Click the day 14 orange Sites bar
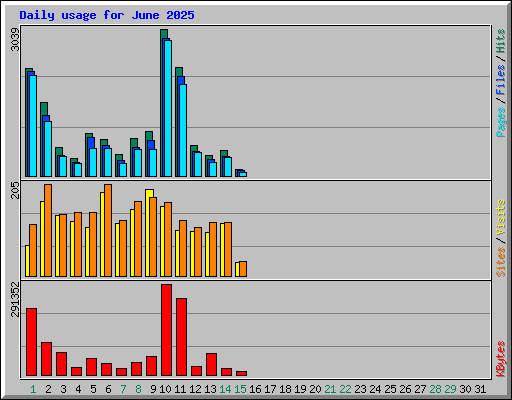 point(228,249)
